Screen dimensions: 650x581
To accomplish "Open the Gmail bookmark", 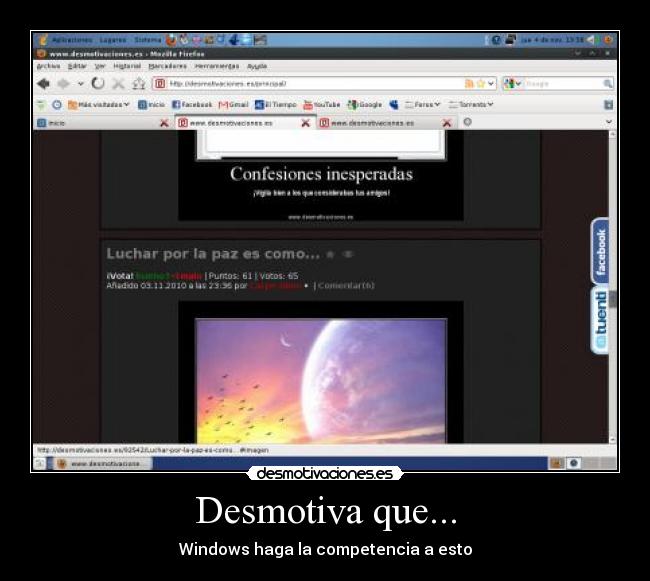I will [x=233, y=105].
